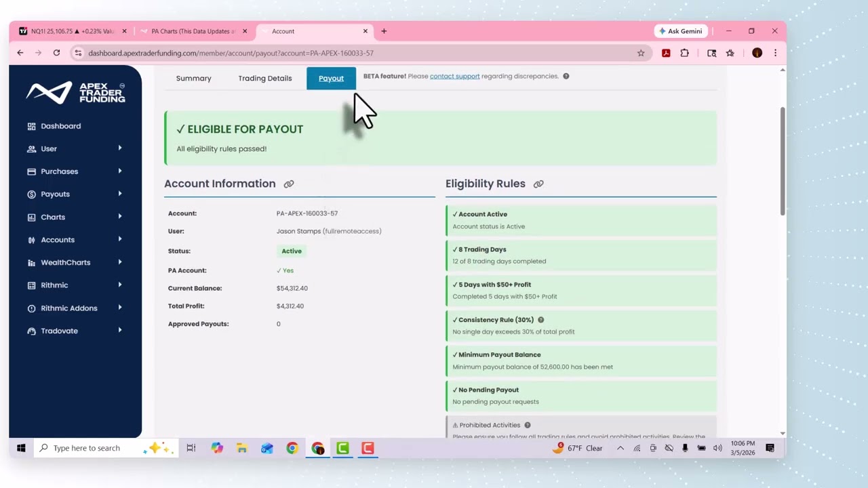Click help icon next to Prohibited Activities

coord(528,425)
